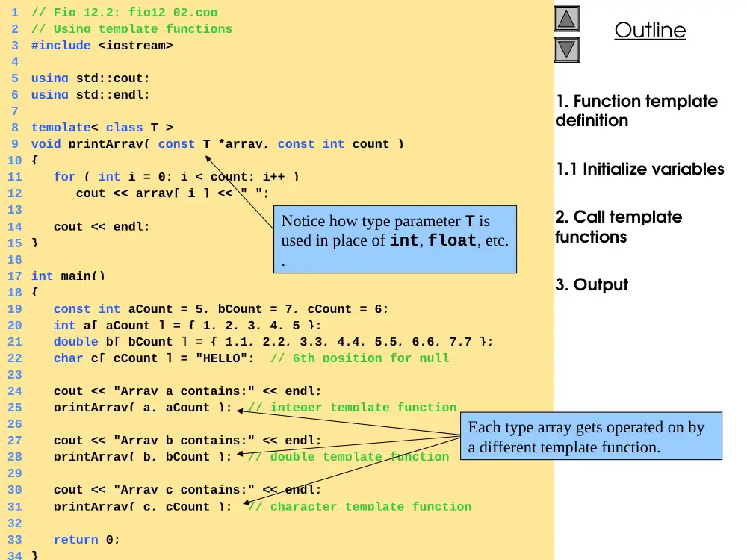Click the "printArray( c, cCount );" call
The width and height of the screenshot is (747, 560).
(143, 507)
